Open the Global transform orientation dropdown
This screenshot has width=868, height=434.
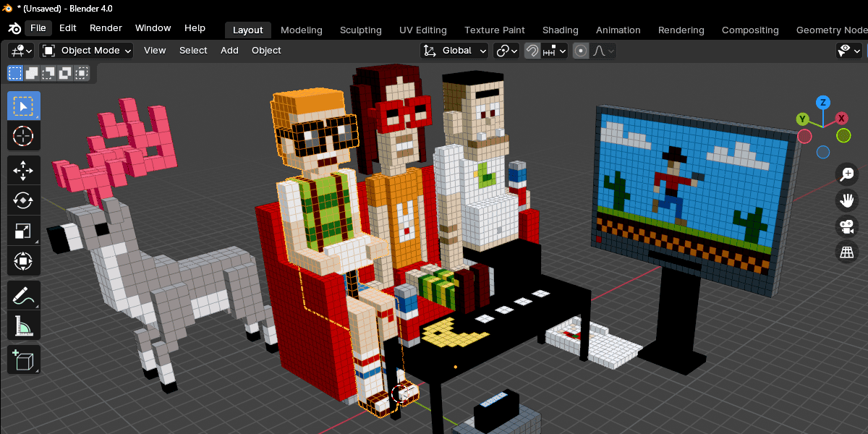(x=456, y=51)
